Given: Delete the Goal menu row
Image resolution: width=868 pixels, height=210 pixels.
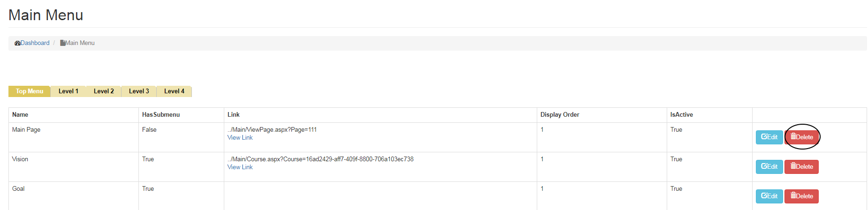Looking at the screenshot, I should tap(802, 196).
